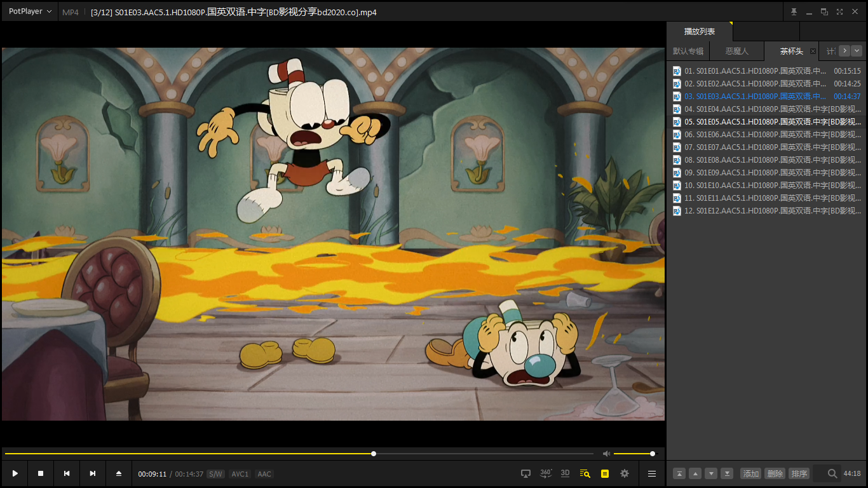Click the playlist total time 44:18
Image resolution: width=868 pixels, height=488 pixels.
click(x=852, y=474)
